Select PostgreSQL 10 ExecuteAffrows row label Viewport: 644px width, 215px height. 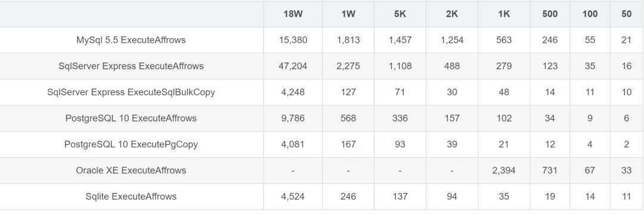pos(131,118)
